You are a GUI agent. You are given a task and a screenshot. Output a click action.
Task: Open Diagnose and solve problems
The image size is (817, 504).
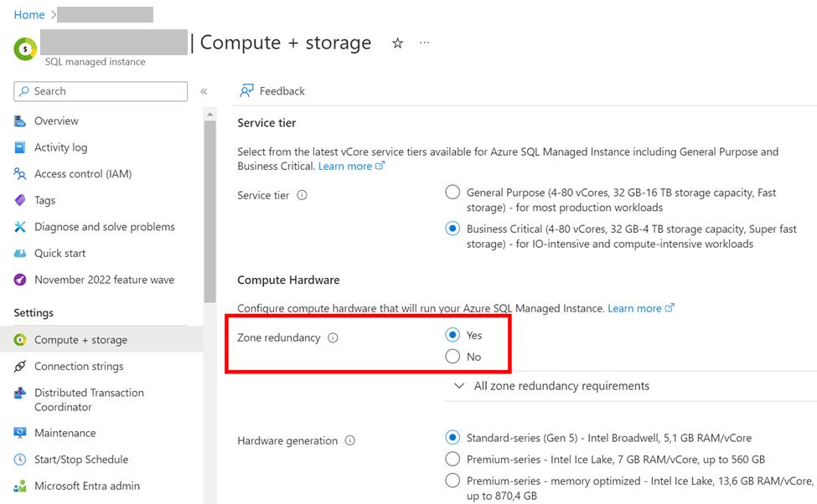point(104,227)
